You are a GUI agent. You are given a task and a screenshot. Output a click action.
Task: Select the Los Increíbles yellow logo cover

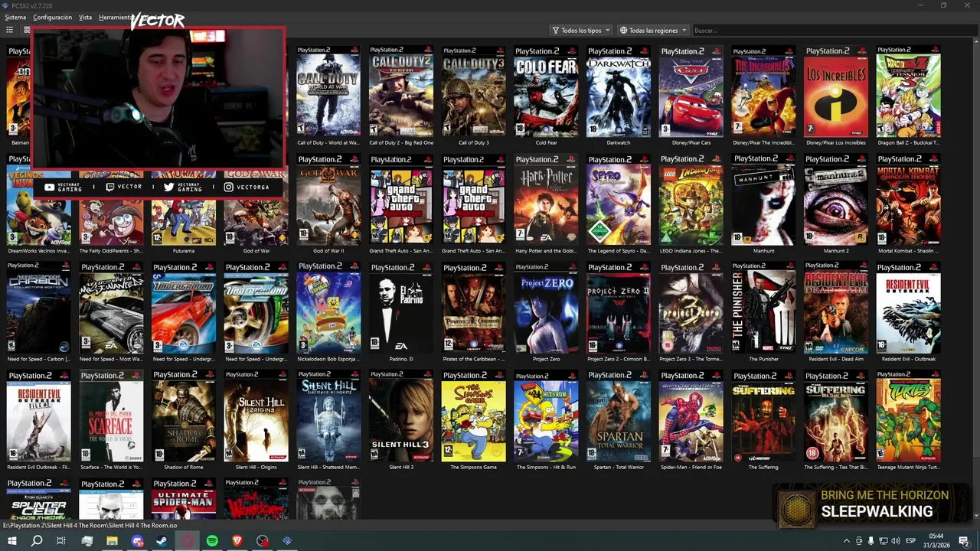[836, 91]
